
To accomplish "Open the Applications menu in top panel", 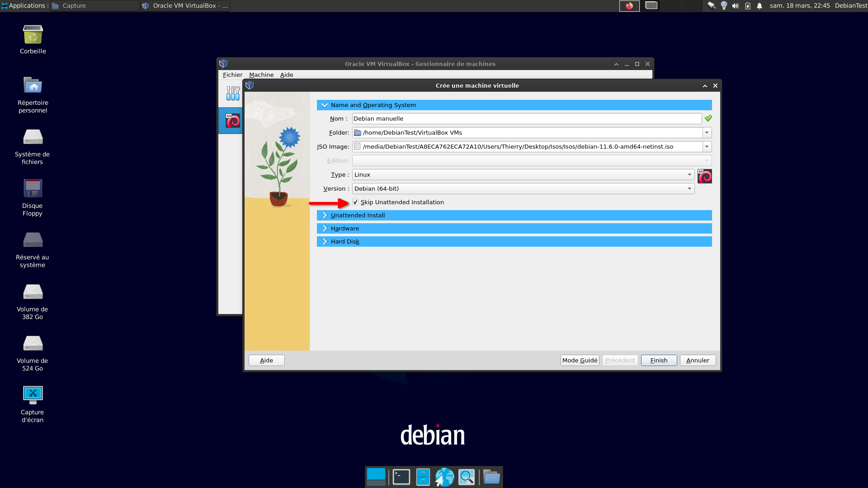I will pos(25,6).
